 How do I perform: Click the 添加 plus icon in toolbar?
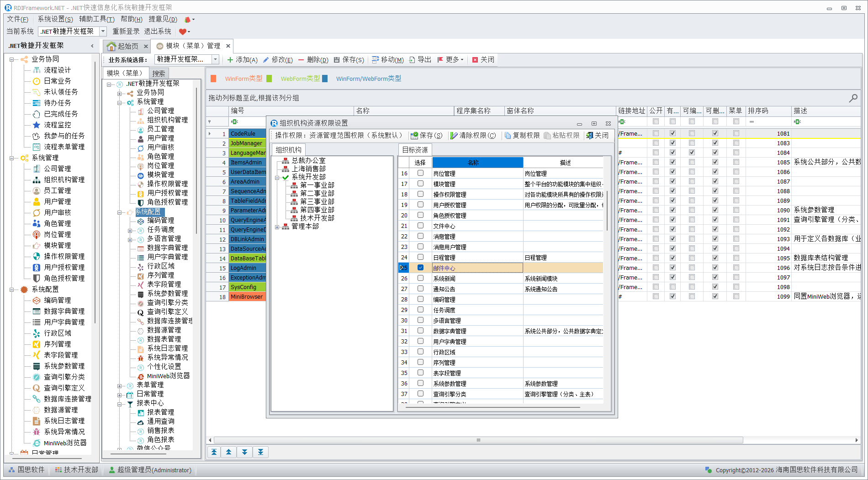(230, 60)
